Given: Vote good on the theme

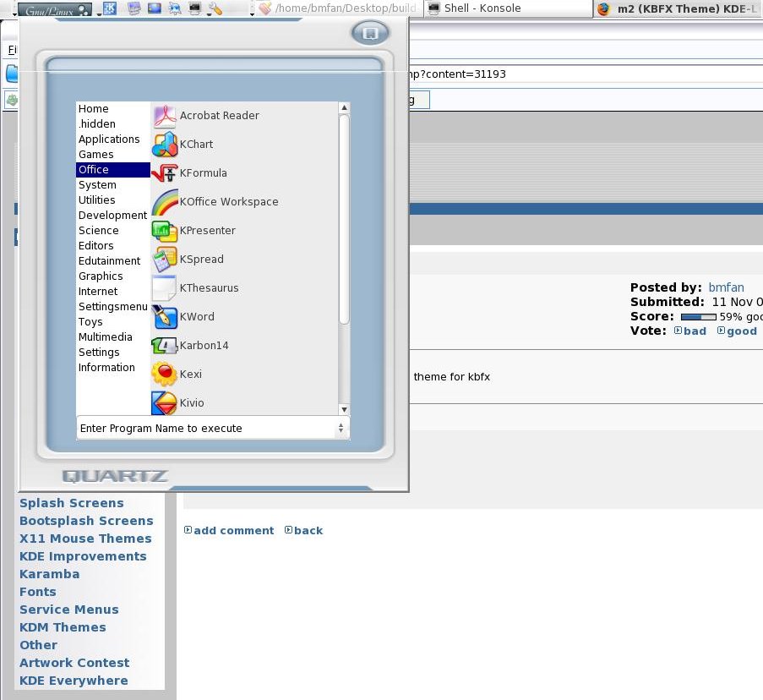Looking at the screenshot, I should 737,331.
